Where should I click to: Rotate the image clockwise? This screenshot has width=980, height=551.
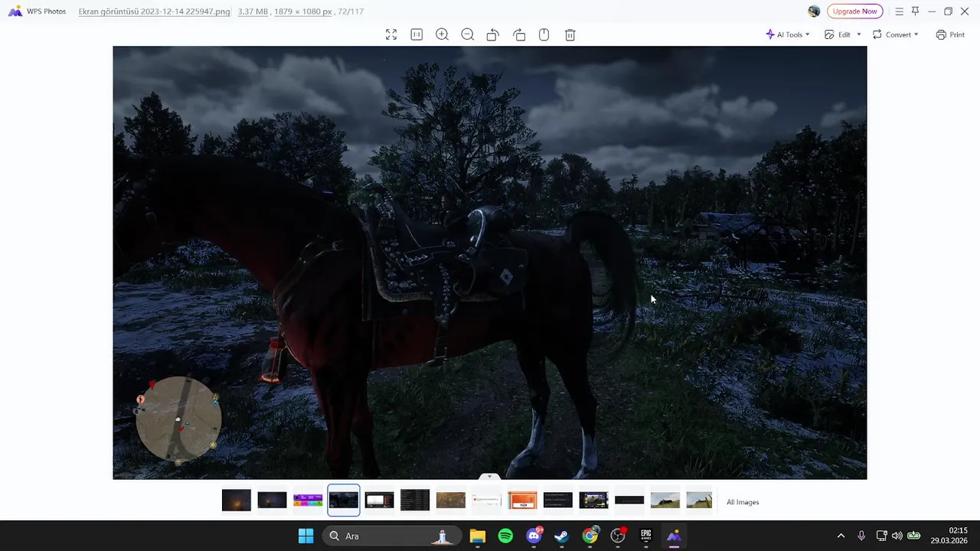click(x=519, y=34)
